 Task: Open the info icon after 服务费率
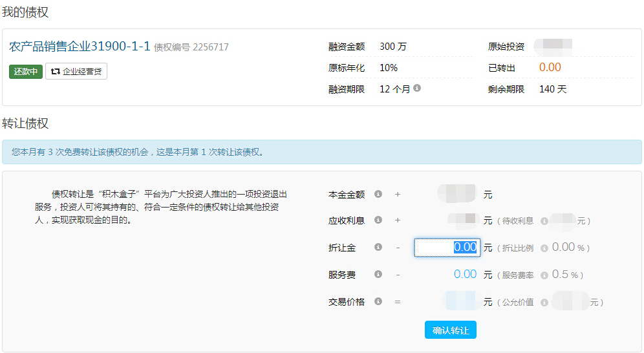544,275
